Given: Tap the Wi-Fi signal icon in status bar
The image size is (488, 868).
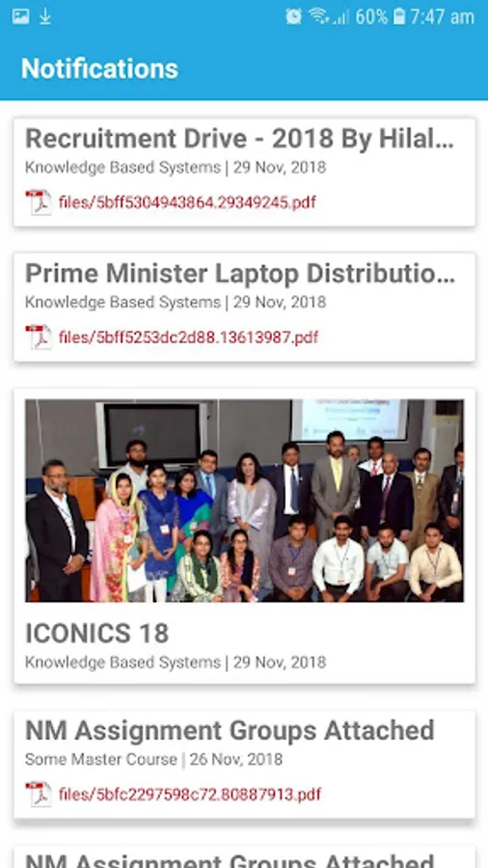Looking at the screenshot, I should point(319,16).
